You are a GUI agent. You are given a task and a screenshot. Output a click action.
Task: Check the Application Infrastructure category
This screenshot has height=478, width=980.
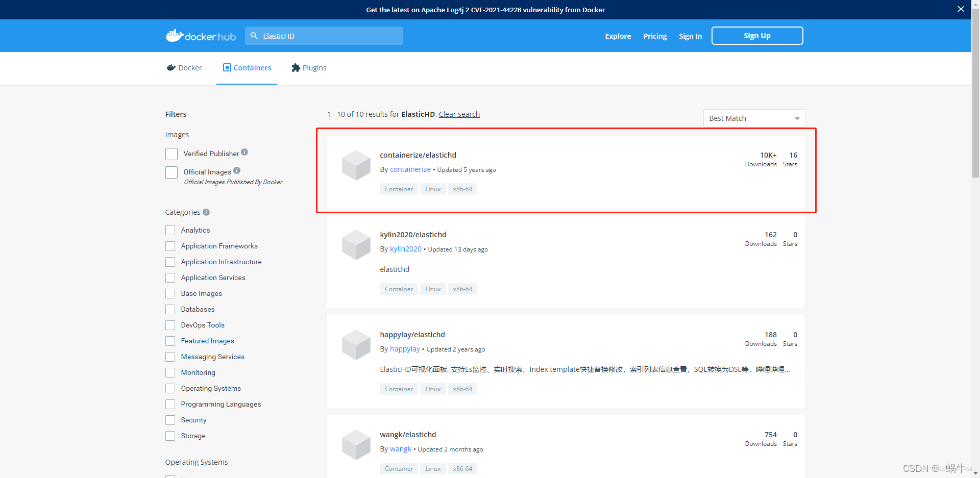click(170, 262)
